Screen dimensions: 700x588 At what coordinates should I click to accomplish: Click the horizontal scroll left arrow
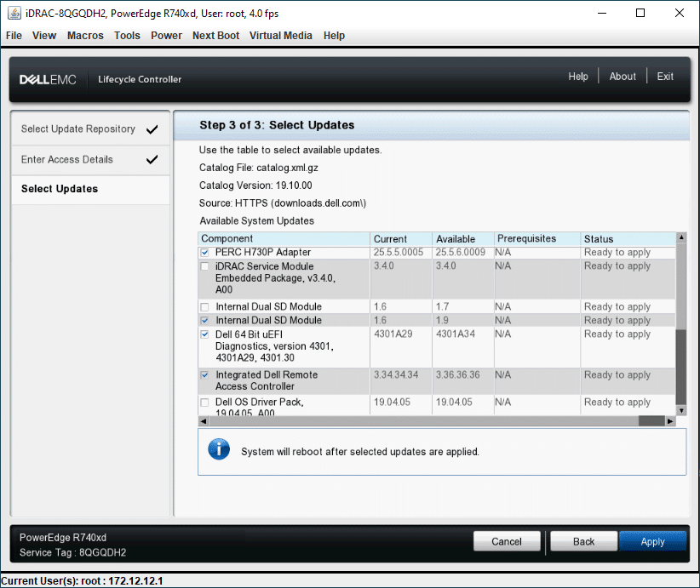(204, 420)
